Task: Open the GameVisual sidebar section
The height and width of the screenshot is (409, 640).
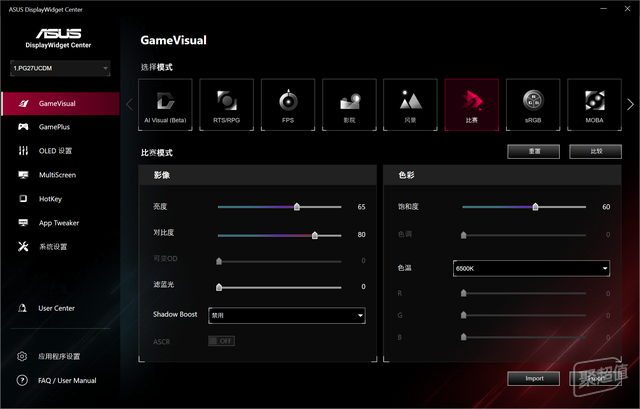Action: click(60, 104)
